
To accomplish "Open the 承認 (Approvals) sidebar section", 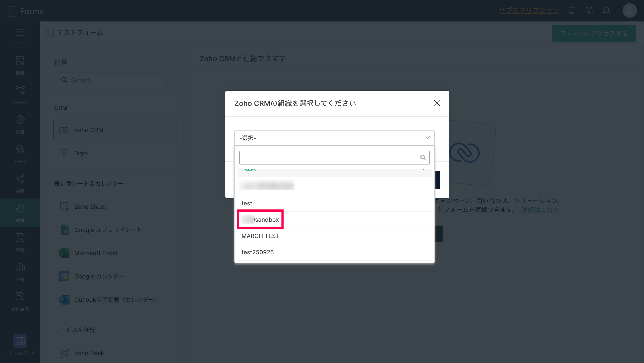I will [20, 242].
